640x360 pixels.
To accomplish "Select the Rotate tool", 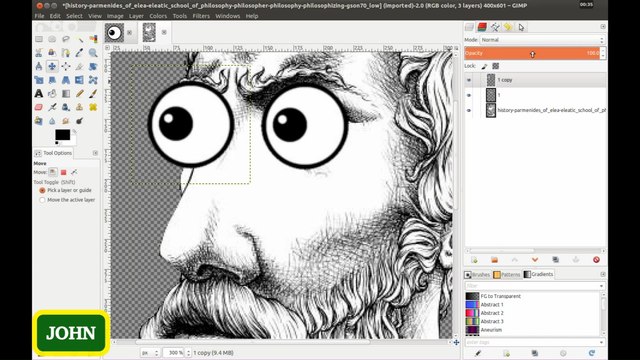I will click(x=93, y=66).
